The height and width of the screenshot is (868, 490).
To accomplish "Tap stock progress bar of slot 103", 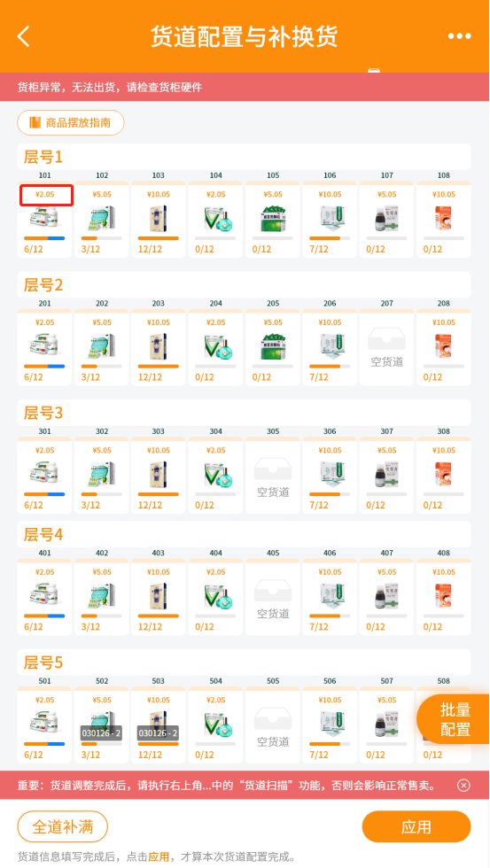I will [159, 238].
